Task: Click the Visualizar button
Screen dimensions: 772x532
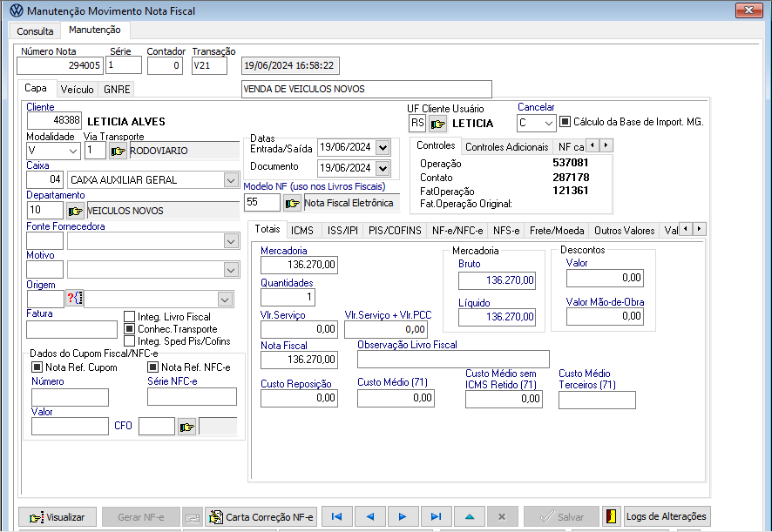Action: click(x=58, y=516)
